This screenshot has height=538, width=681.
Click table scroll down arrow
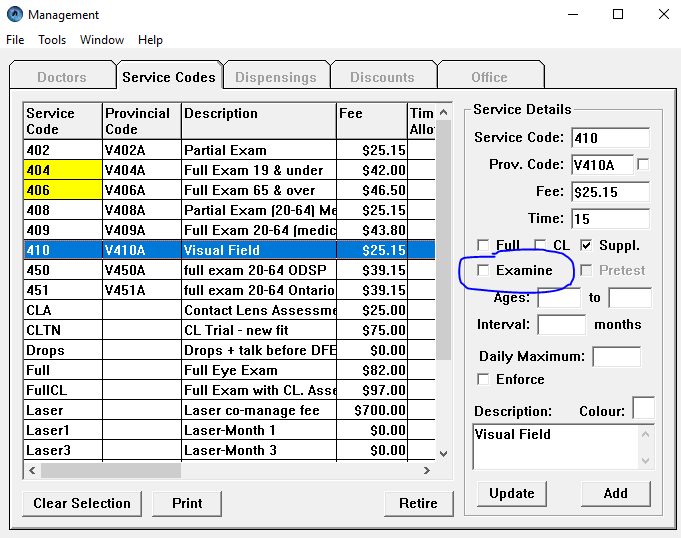click(443, 454)
